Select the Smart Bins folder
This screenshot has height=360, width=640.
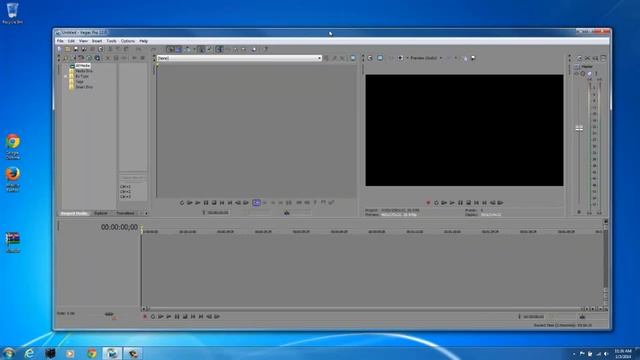[84, 87]
